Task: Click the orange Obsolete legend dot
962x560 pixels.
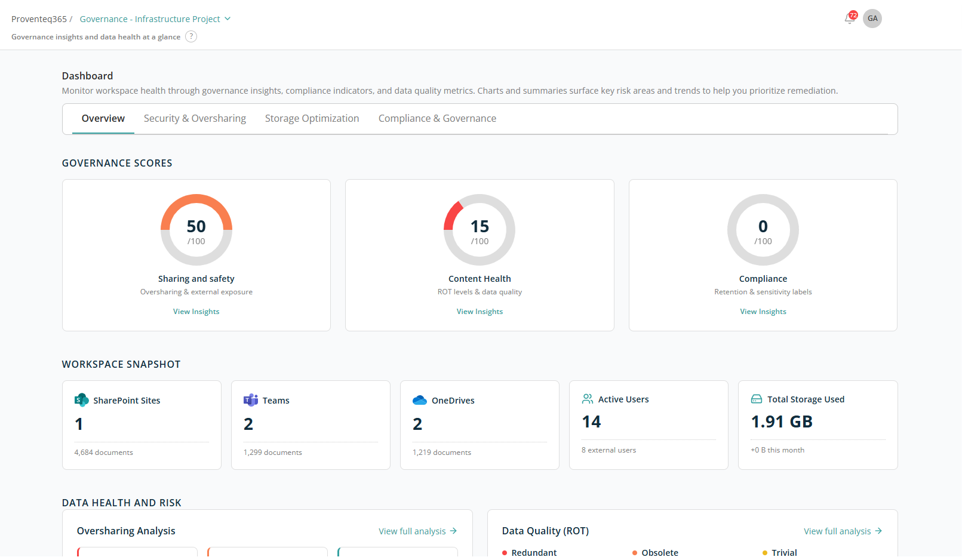Action: pyautogui.click(x=635, y=553)
